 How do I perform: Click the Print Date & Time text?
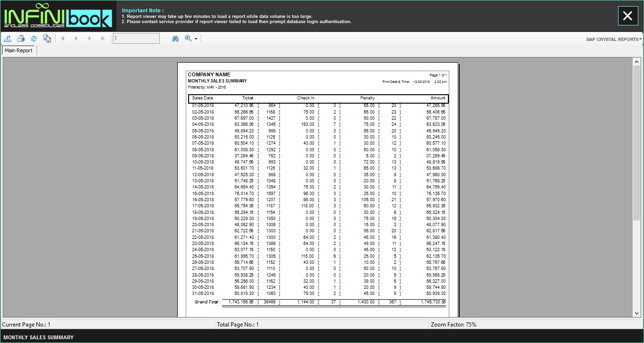point(396,82)
